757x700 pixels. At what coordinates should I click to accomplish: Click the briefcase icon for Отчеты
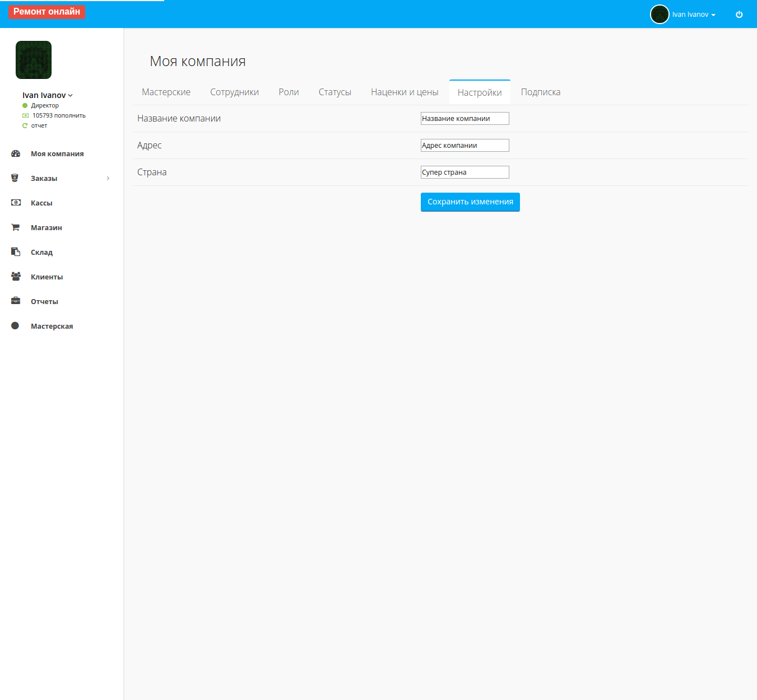(16, 301)
